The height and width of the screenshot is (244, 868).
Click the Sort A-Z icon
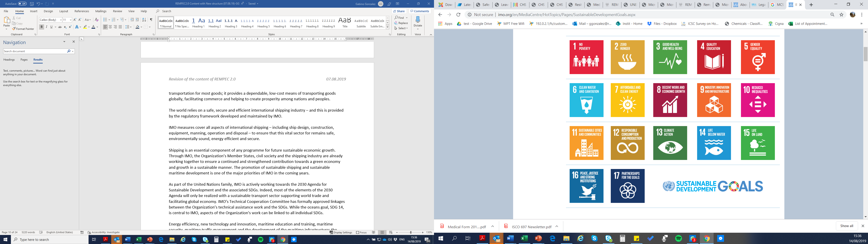(x=144, y=20)
